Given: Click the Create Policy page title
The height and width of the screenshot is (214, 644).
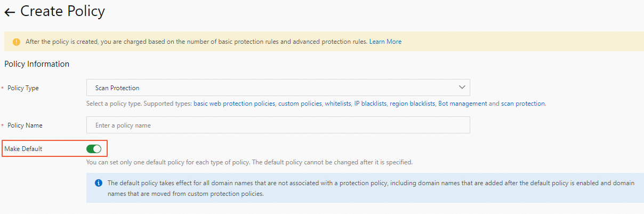Looking at the screenshot, I should click(62, 11).
